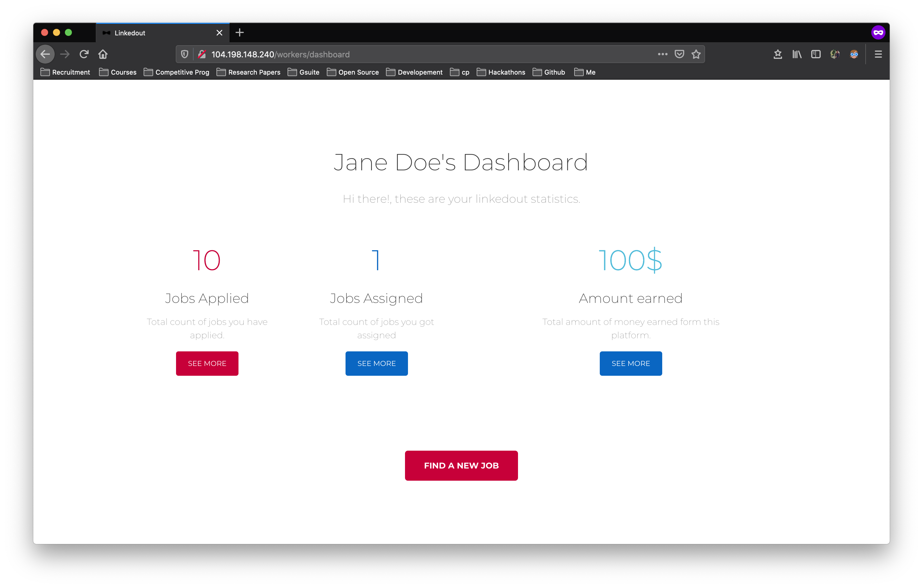Click See More under Amount earned
923x588 pixels.
tap(630, 363)
